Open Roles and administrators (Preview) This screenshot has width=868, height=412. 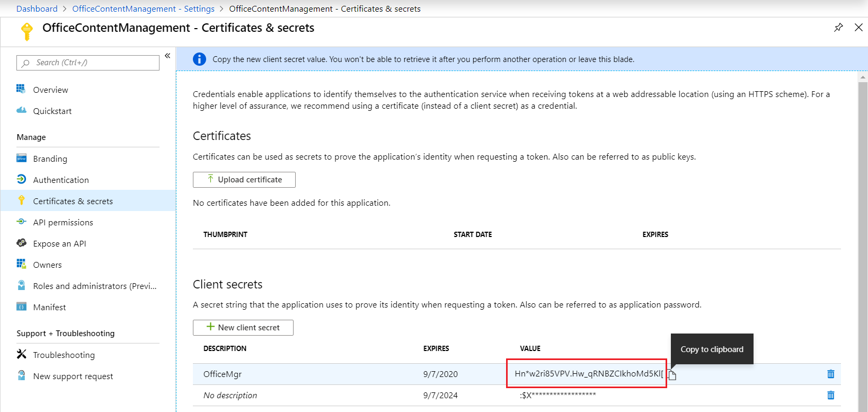pos(94,286)
